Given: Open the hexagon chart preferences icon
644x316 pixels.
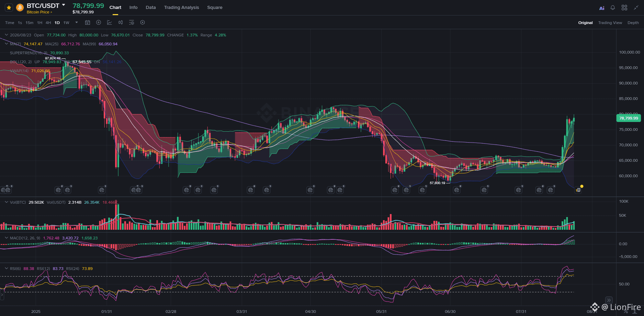Looking at the screenshot, I should coord(143,22).
